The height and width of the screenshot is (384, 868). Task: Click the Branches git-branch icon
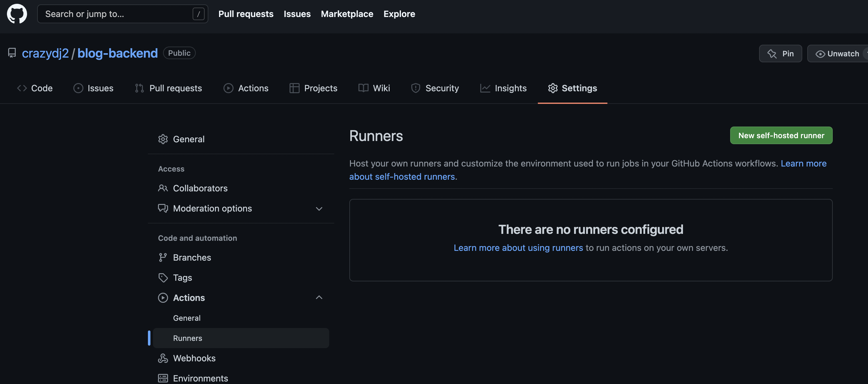coord(163,257)
